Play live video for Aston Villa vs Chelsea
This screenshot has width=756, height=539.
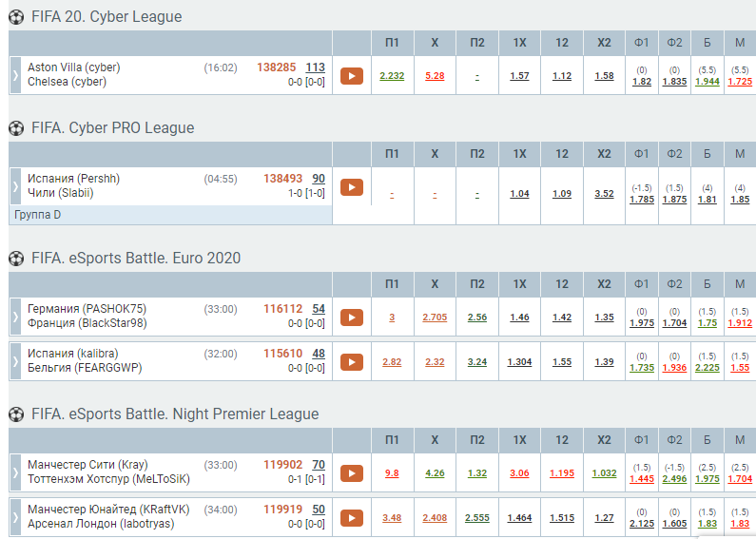pos(352,76)
